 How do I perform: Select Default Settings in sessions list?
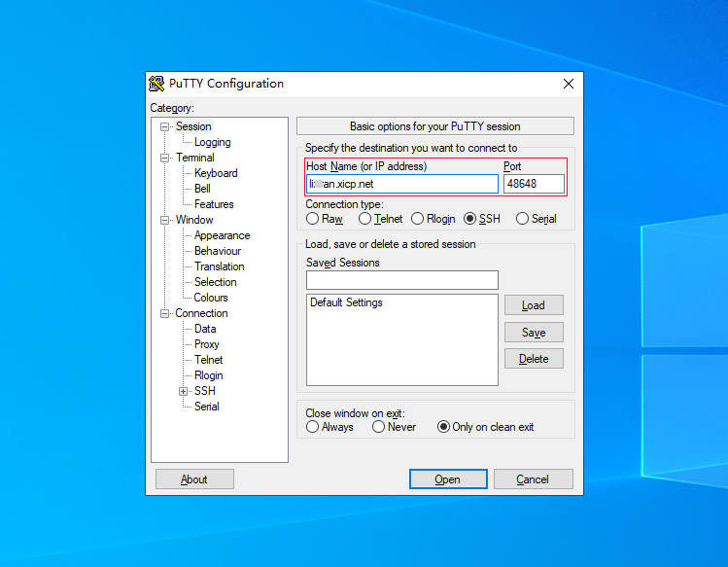pyautogui.click(x=346, y=302)
